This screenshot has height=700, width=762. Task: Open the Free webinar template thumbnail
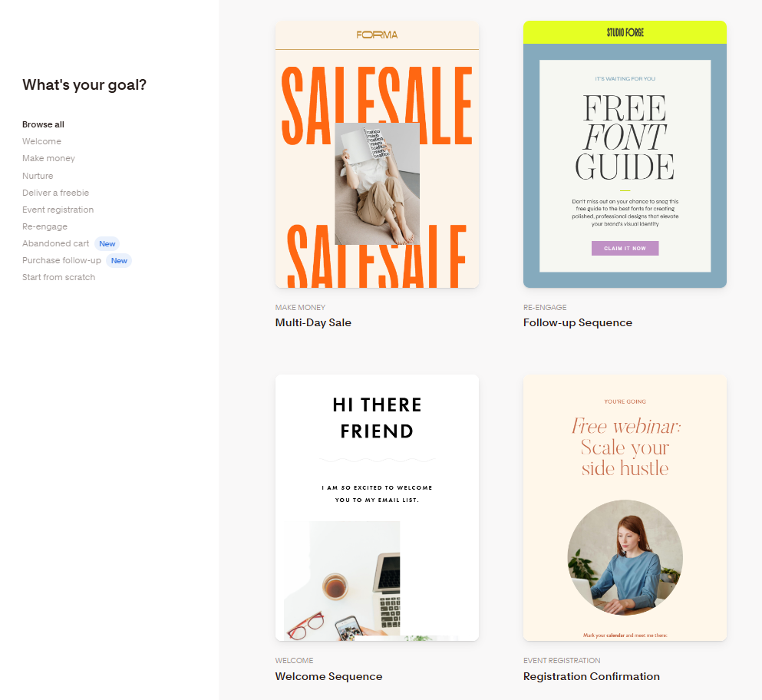tap(625, 508)
